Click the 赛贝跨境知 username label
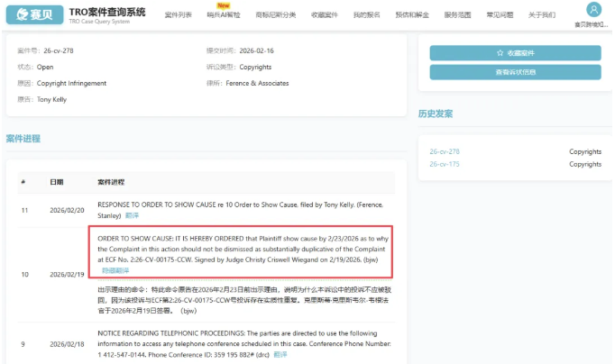The height and width of the screenshot is (364, 615). [592, 24]
